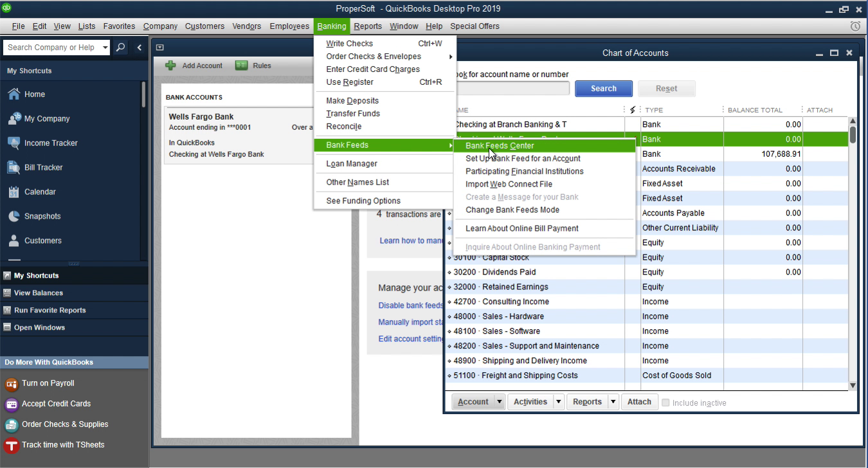Click the QuickBooks logo icon in title bar
Screen dimensions: 868x468
(6, 8)
